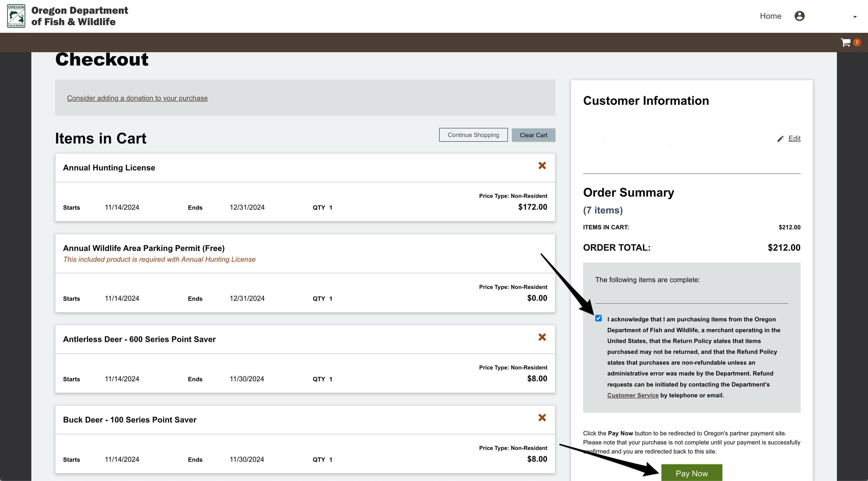This screenshot has height=481, width=868.
Task: Click the Annual Wildlife Area Parking Permit title
Action: pyautogui.click(x=144, y=248)
